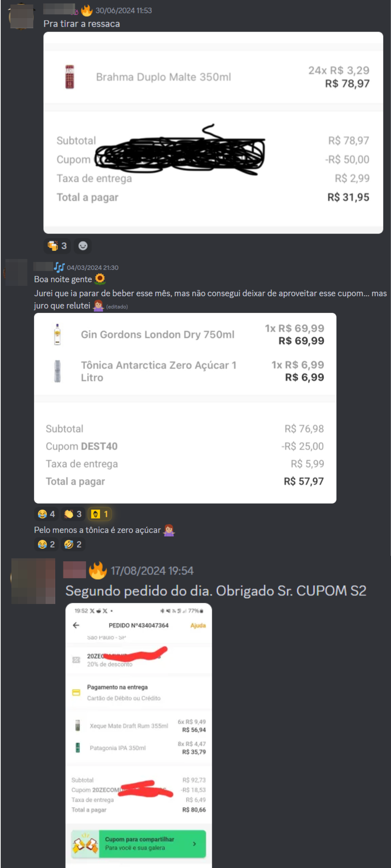Go back with the arrow in order screen

click(76, 625)
